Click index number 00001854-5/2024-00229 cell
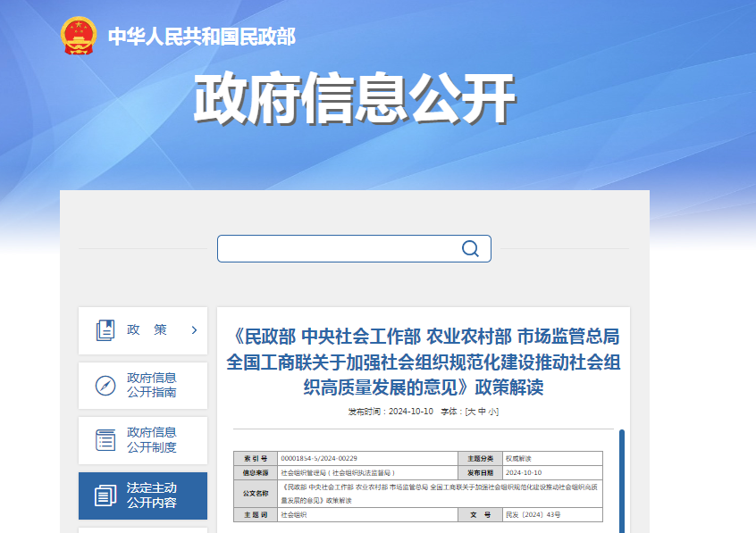 point(367,458)
